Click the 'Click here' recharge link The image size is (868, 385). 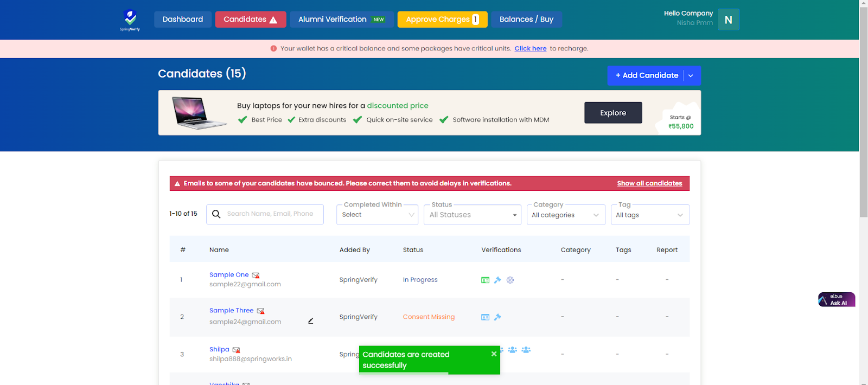click(531, 48)
